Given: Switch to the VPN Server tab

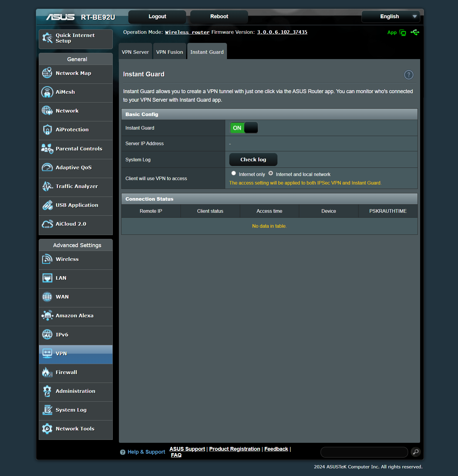Looking at the screenshot, I should (x=135, y=52).
